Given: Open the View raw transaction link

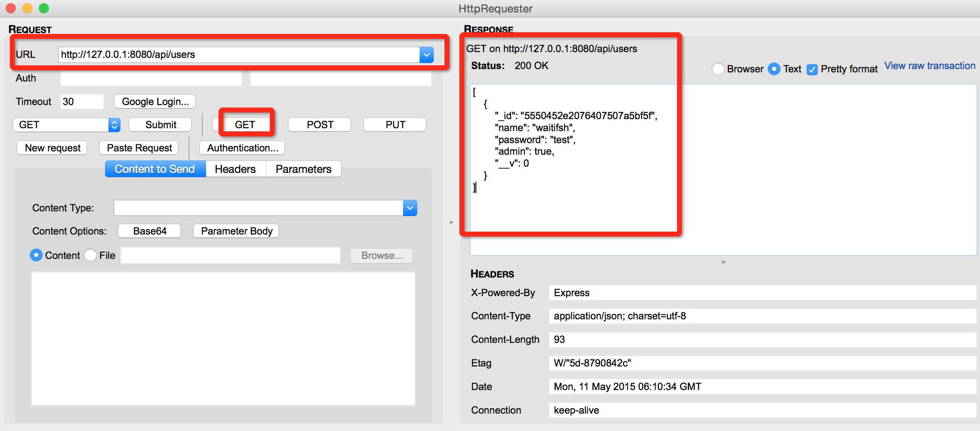Looking at the screenshot, I should [x=930, y=66].
